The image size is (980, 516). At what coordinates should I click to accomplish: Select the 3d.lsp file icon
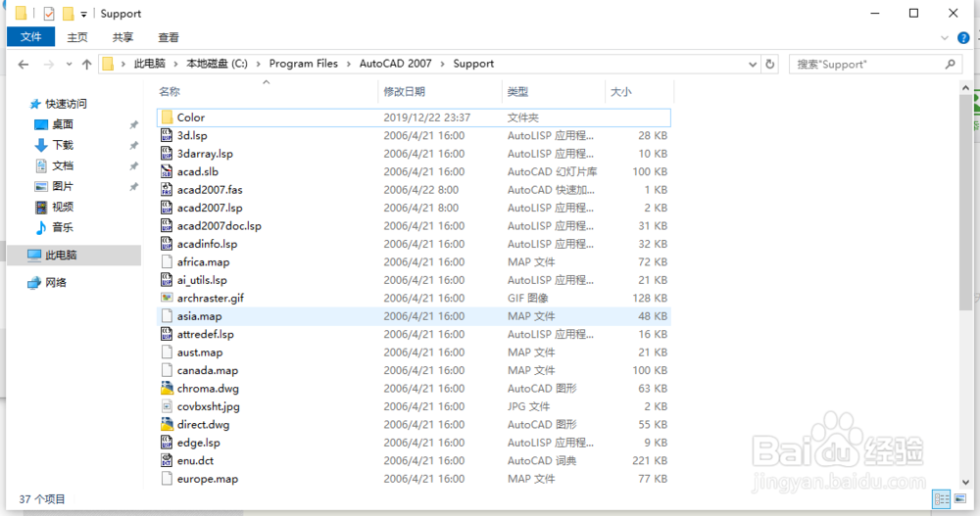(167, 135)
